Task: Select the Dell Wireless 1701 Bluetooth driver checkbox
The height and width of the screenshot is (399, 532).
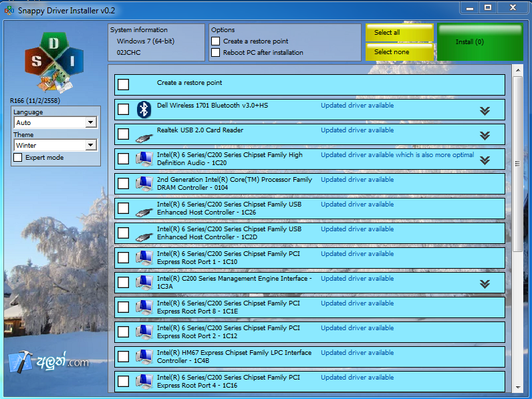Action: coord(123,109)
